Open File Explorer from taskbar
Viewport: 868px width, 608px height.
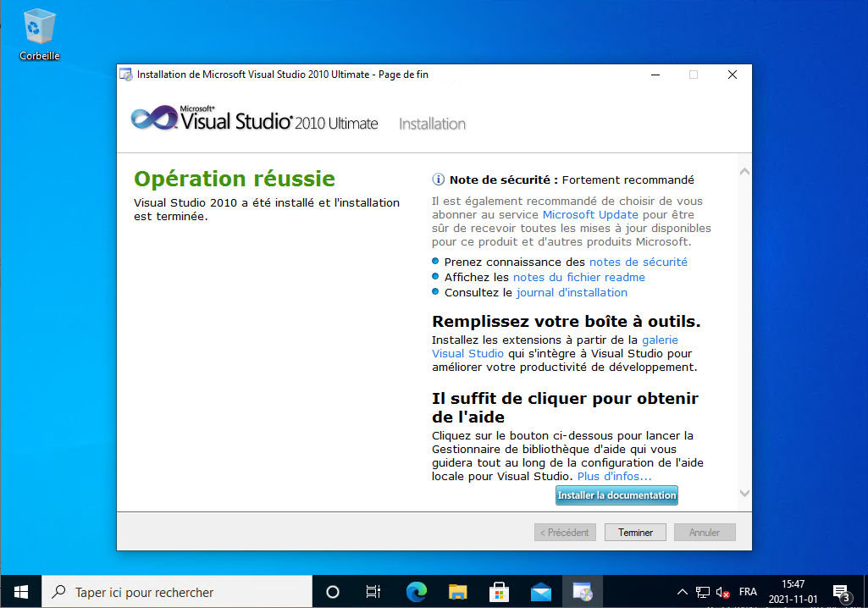tap(458, 592)
